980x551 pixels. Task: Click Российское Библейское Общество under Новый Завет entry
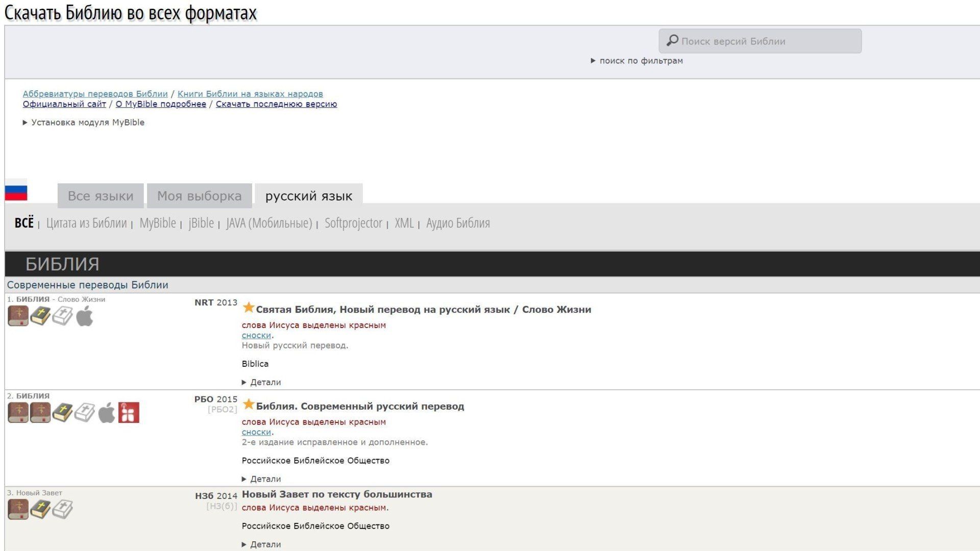[315, 526]
